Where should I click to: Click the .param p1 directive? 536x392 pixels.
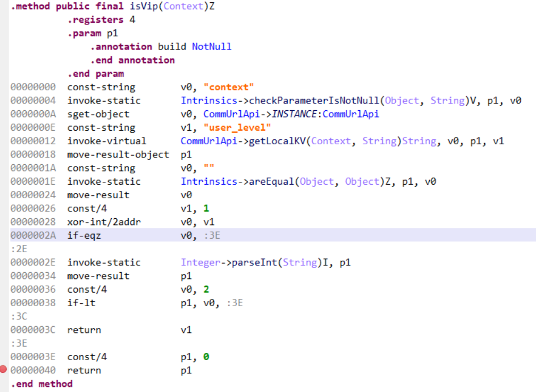pyautogui.click(x=93, y=33)
